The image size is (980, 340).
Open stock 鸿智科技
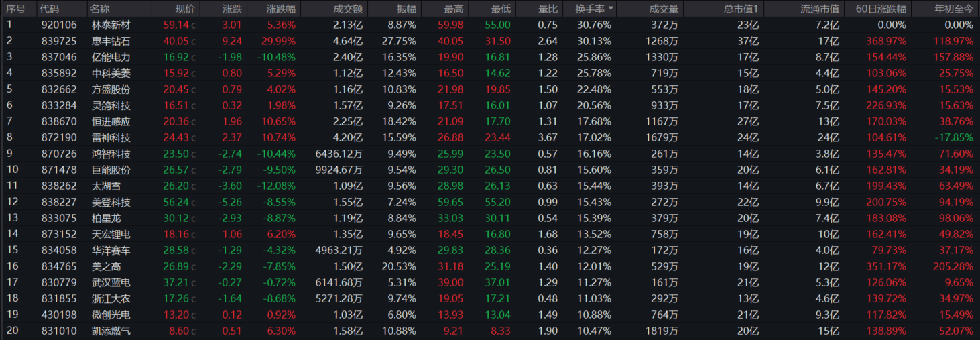pos(111,154)
